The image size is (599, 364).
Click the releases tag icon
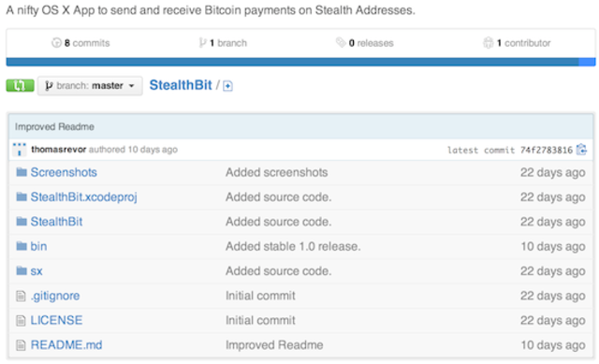click(x=341, y=42)
